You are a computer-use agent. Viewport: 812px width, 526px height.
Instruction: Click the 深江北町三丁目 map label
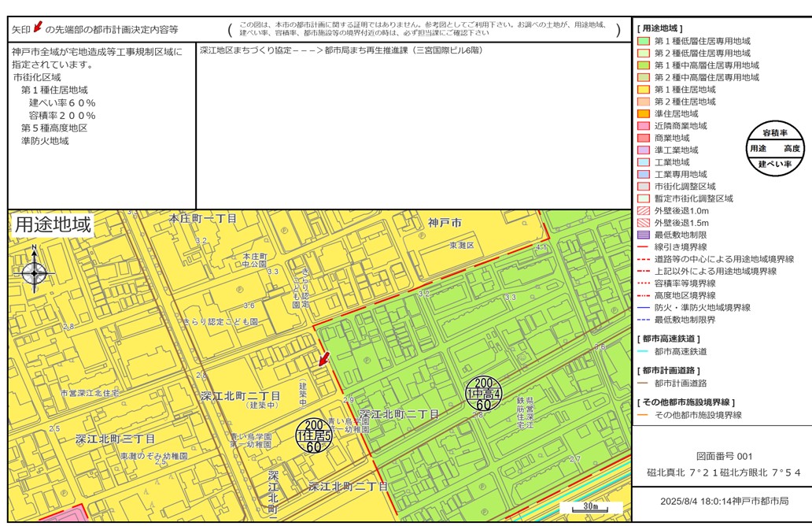click(116, 438)
